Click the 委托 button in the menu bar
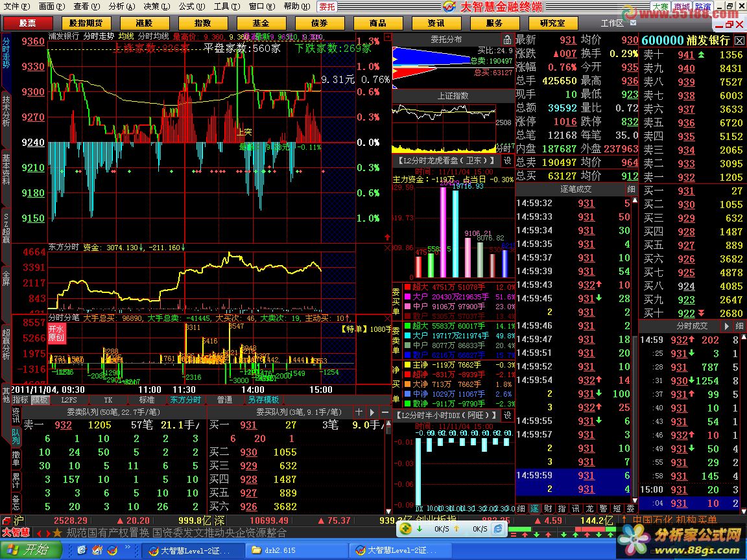The image size is (747, 560). tap(327, 6)
